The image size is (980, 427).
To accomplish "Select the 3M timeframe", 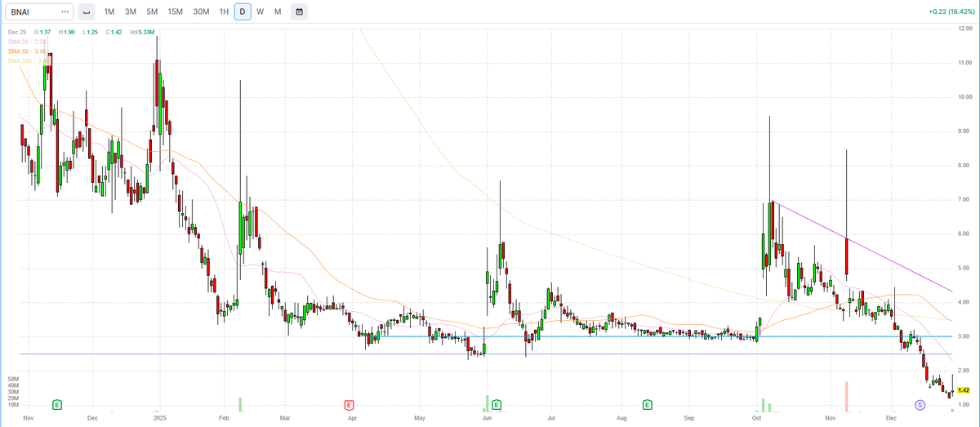I will click(131, 12).
